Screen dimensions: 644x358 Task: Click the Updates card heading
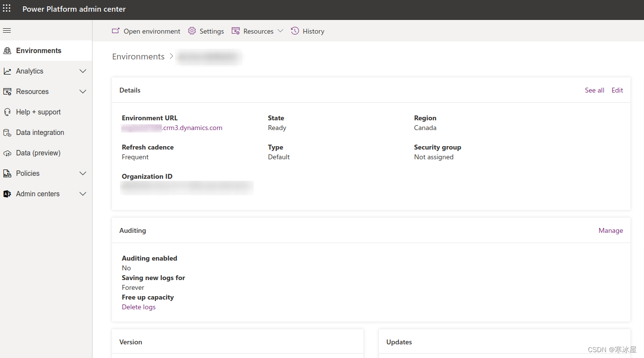pos(399,342)
